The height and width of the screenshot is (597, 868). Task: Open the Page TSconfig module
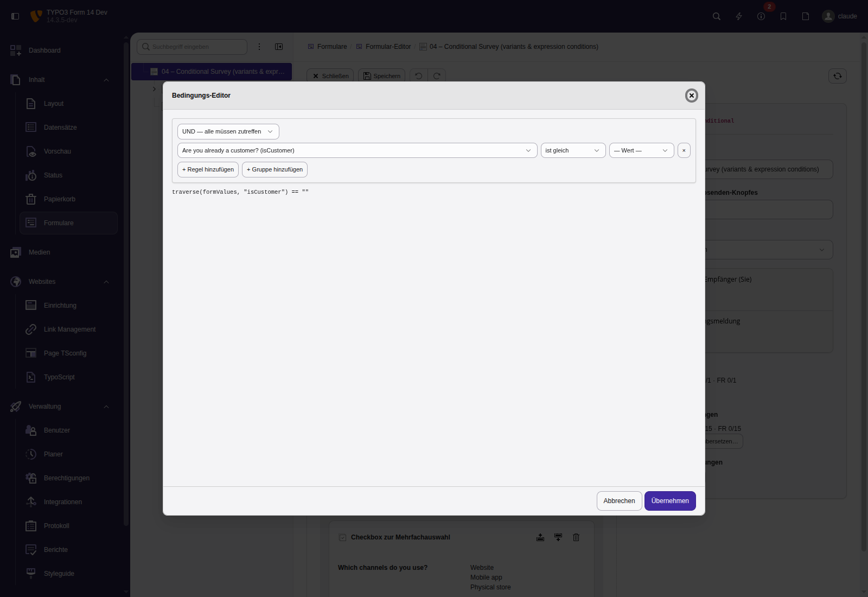point(68,353)
